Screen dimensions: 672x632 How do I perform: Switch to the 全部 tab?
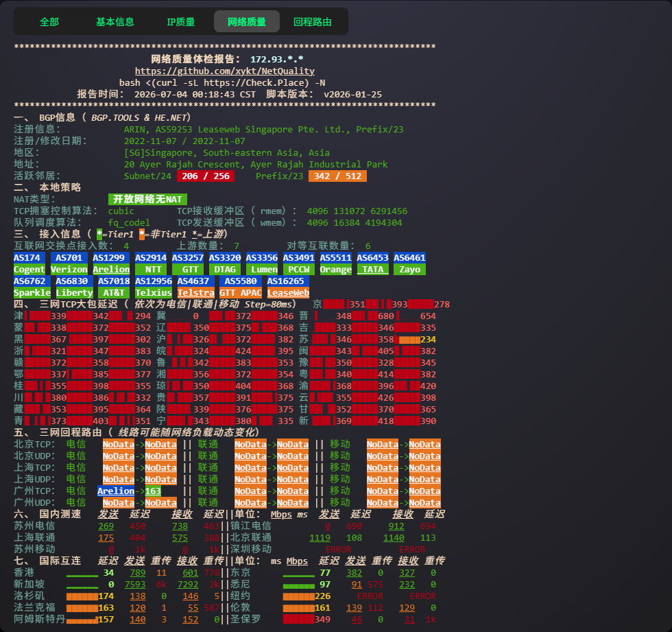click(49, 22)
